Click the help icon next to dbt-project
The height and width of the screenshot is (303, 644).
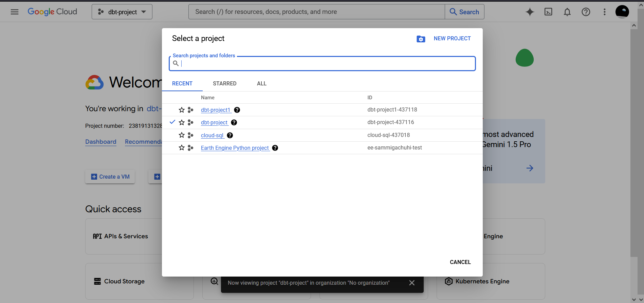coord(234,122)
